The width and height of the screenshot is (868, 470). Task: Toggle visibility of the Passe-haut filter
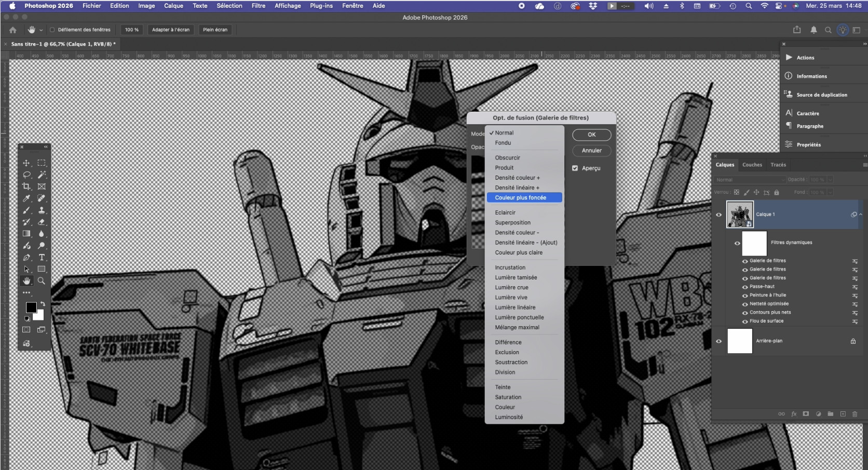[745, 287]
